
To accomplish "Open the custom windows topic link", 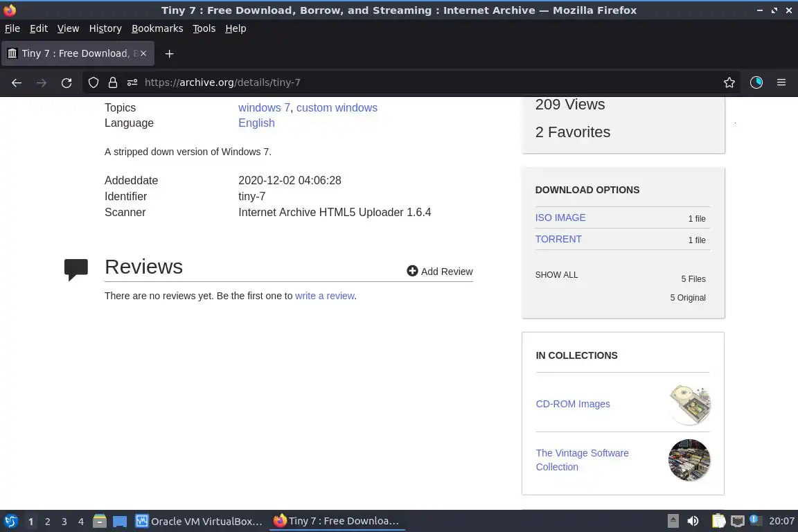I will click(337, 108).
